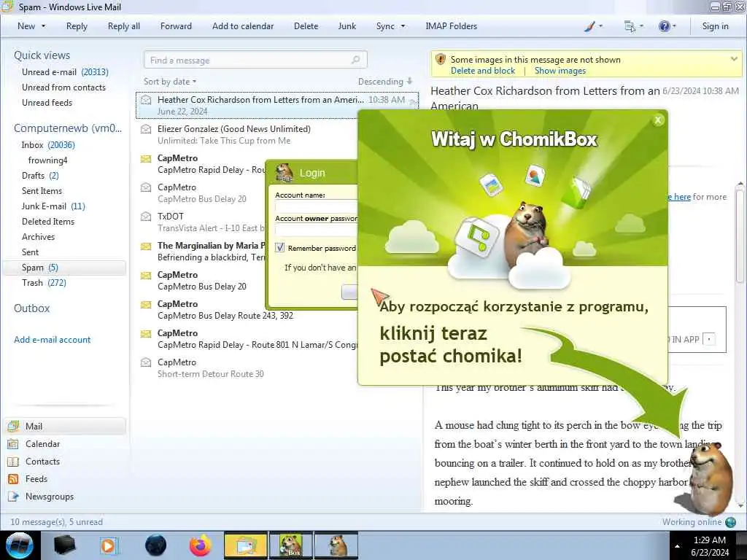Viewport: 747px width, 560px height.
Task: Expand the menus icon dropdown arrow
Action: pos(641,26)
